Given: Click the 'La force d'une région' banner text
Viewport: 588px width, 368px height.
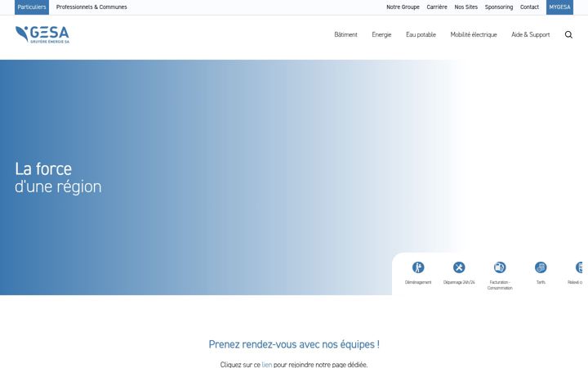Looking at the screenshot, I should 58,178.
